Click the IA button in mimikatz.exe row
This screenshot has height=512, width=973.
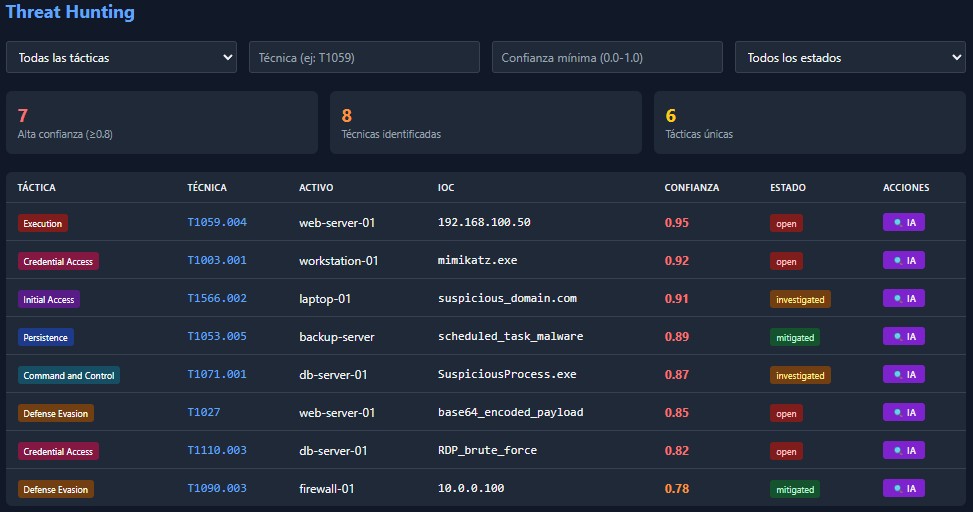point(903,260)
